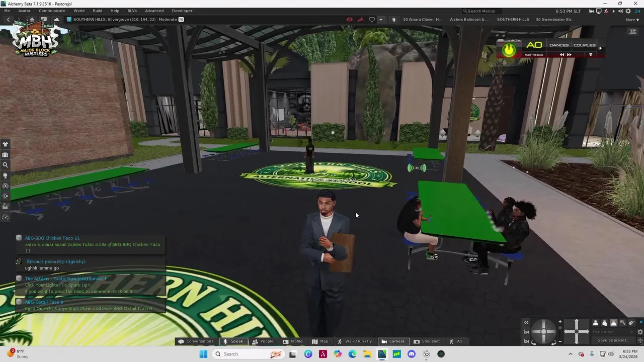The width and height of the screenshot is (644, 362).
Task: Expand the AO HUD side arrow
Action: click(x=600, y=48)
